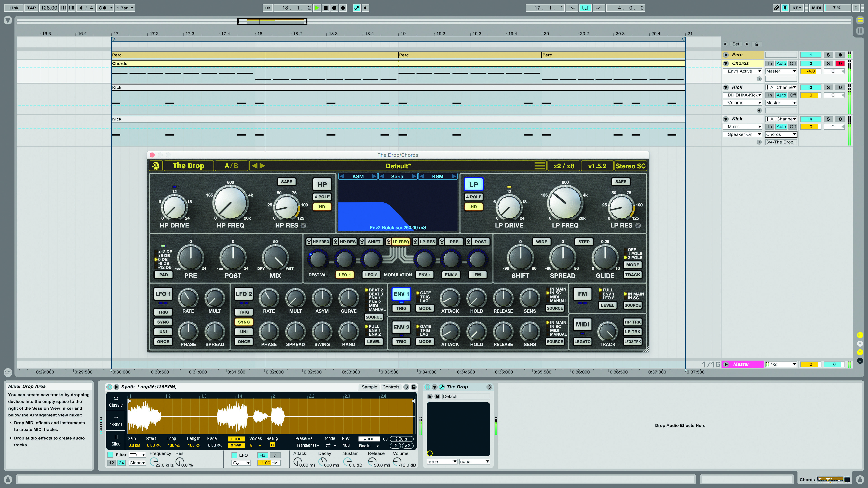Toggle the sampler Synth_Loop36 device activator
This screenshot has width=868, height=488.
(x=109, y=387)
